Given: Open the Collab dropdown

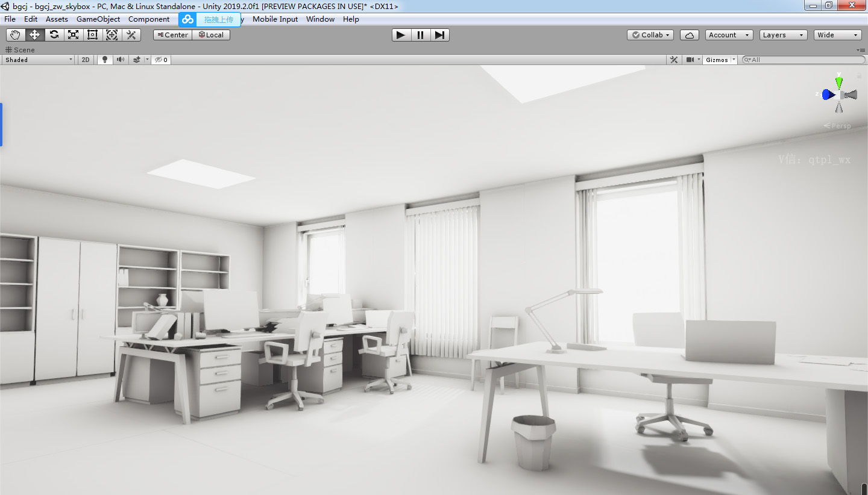Looking at the screenshot, I should point(650,35).
